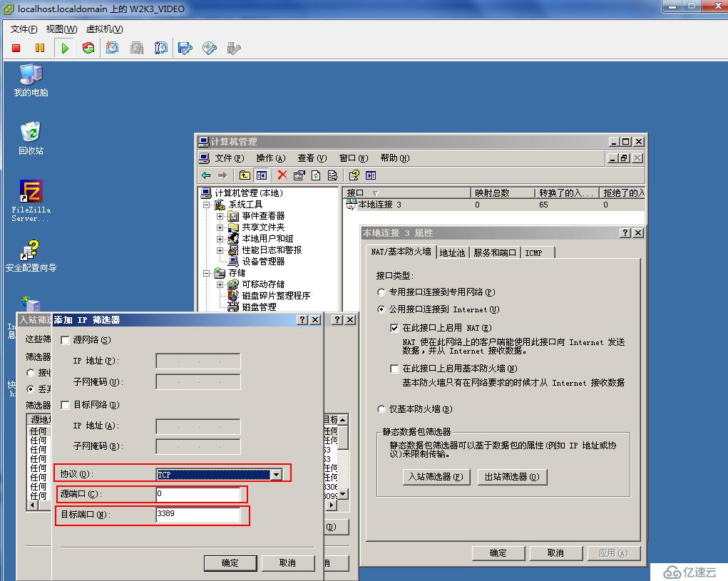Viewport: 728px width, 581px height.
Task: Click the pause VM icon
Action: [x=40, y=48]
